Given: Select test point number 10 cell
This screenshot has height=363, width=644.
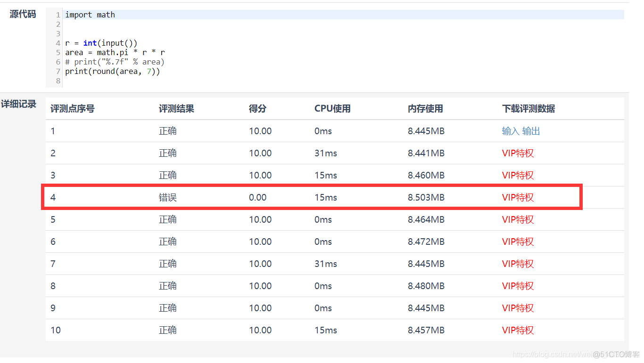Looking at the screenshot, I should pos(56,330).
